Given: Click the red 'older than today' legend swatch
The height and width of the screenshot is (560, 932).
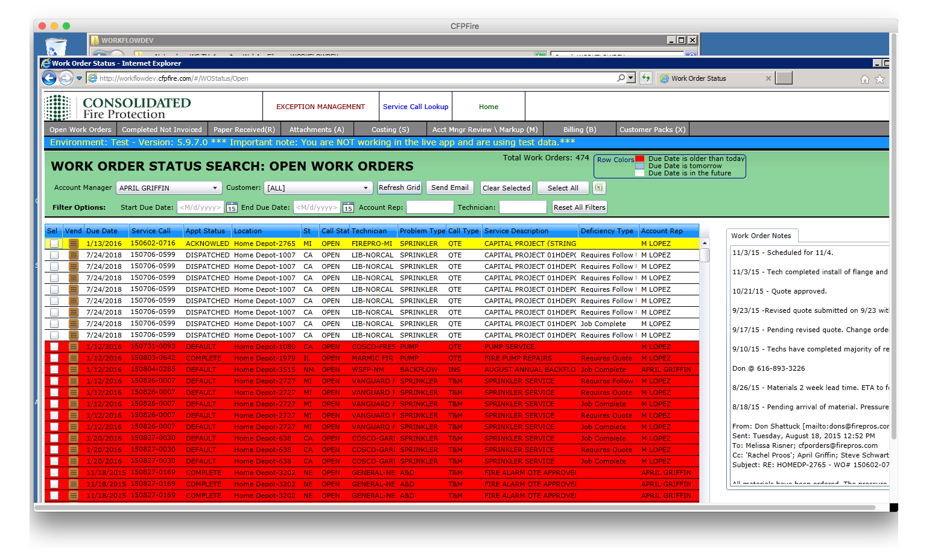Looking at the screenshot, I should (x=640, y=159).
